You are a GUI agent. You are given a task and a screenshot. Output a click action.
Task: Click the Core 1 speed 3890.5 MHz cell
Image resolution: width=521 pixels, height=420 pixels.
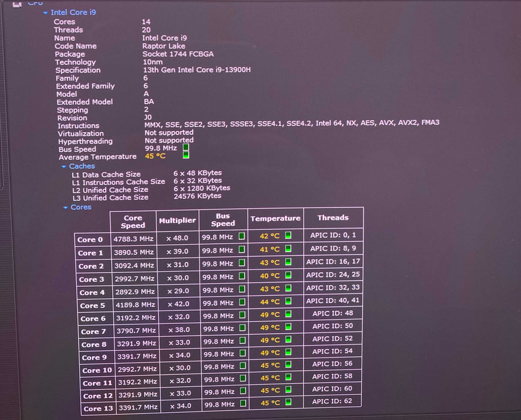(x=134, y=253)
